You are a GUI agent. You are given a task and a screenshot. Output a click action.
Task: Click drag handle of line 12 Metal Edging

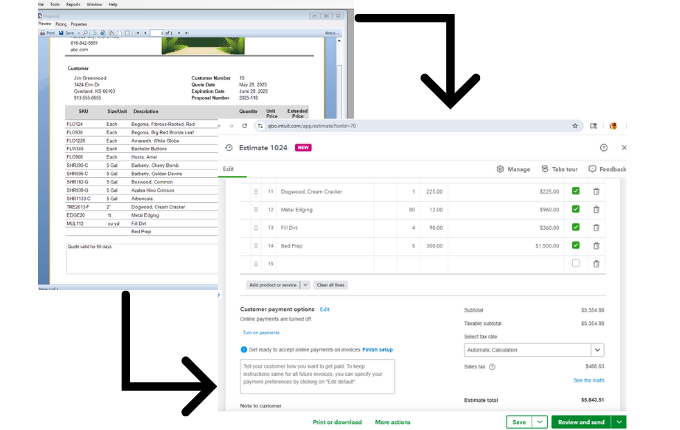pyautogui.click(x=256, y=209)
